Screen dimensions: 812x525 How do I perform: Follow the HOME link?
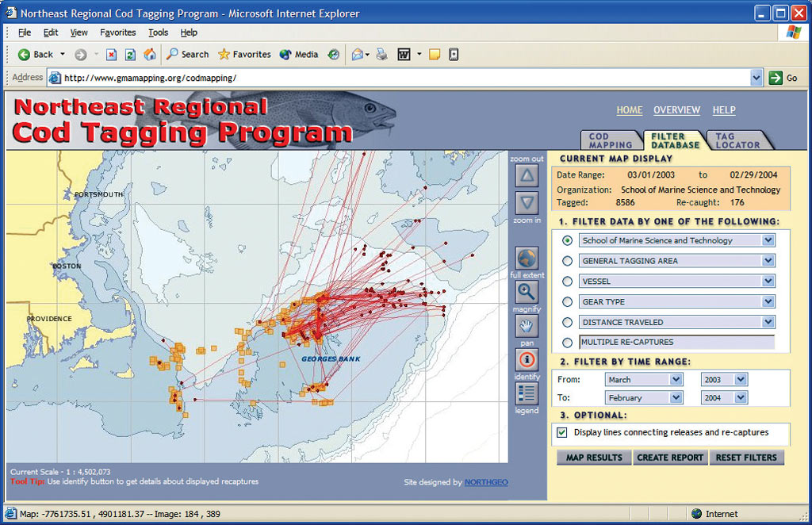pos(629,109)
